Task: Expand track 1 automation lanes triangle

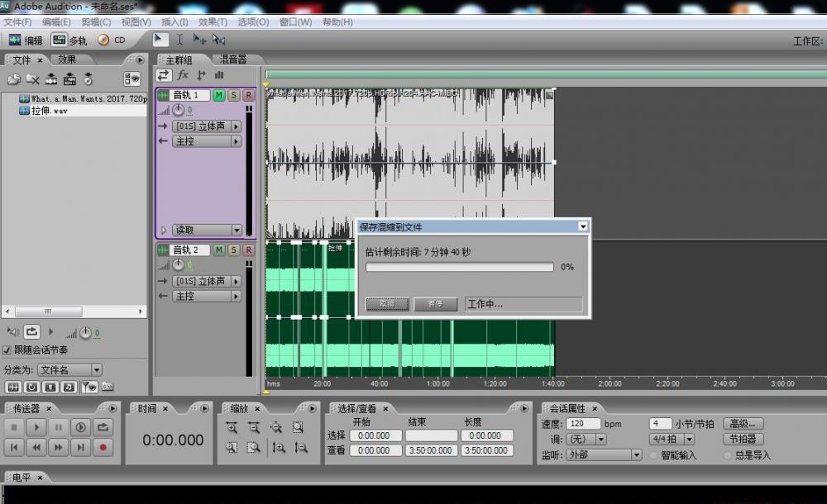Action: tap(164, 230)
